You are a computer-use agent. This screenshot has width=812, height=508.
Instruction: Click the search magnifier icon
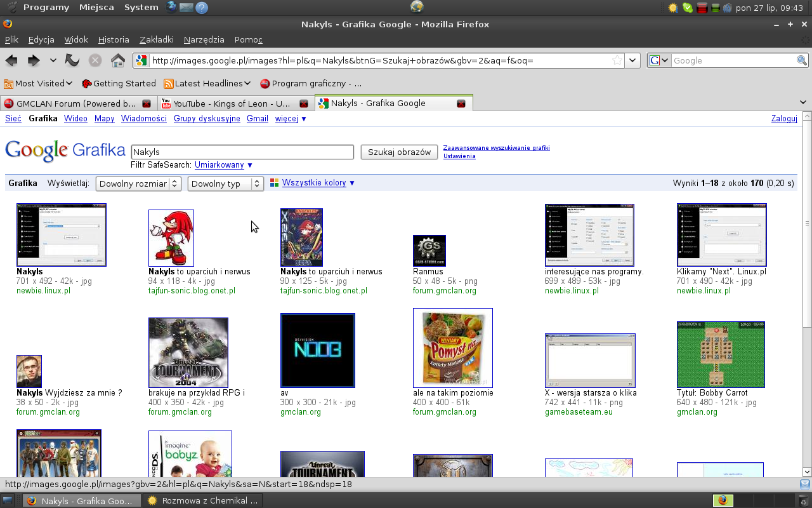802,60
